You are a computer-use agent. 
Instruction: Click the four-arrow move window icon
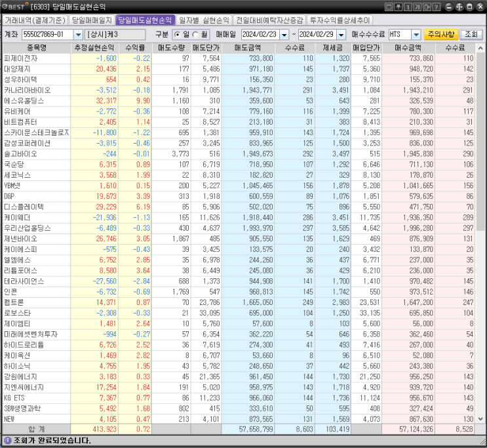tap(459, 7)
